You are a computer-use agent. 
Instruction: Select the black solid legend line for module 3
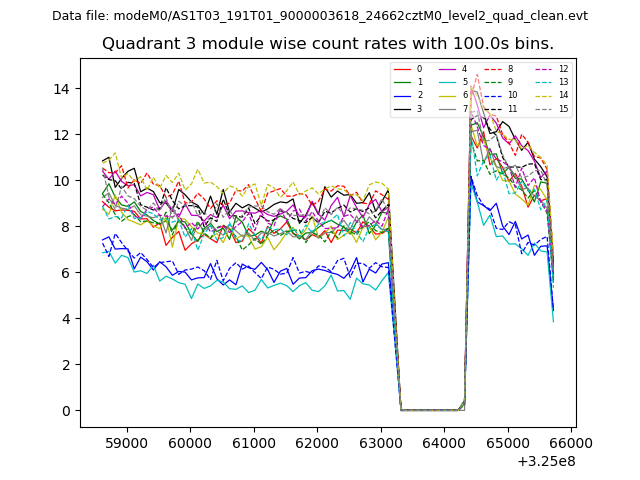point(402,108)
